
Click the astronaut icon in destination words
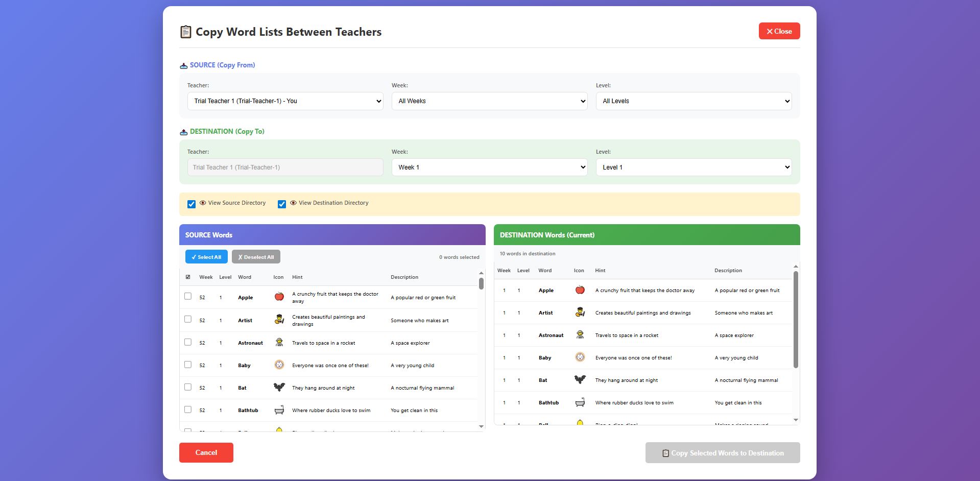(580, 335)
